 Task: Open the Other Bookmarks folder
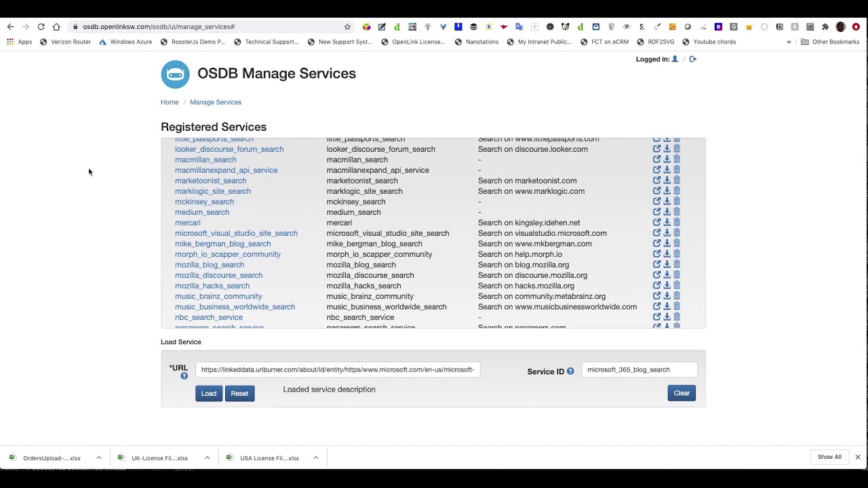tap(830, 42)
